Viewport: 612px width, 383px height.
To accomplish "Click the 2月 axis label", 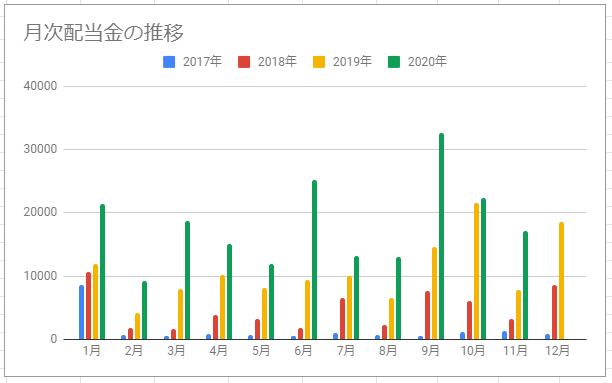I will pos(134,351).
